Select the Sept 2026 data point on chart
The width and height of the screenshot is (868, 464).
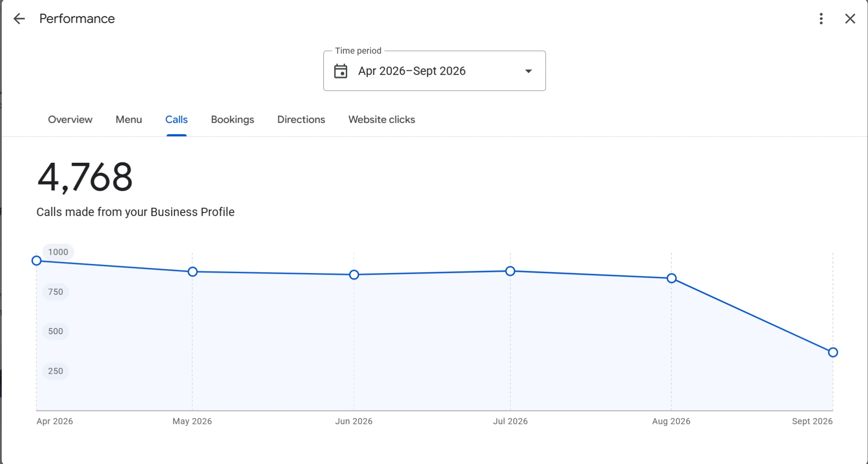[x=833, y=352]
